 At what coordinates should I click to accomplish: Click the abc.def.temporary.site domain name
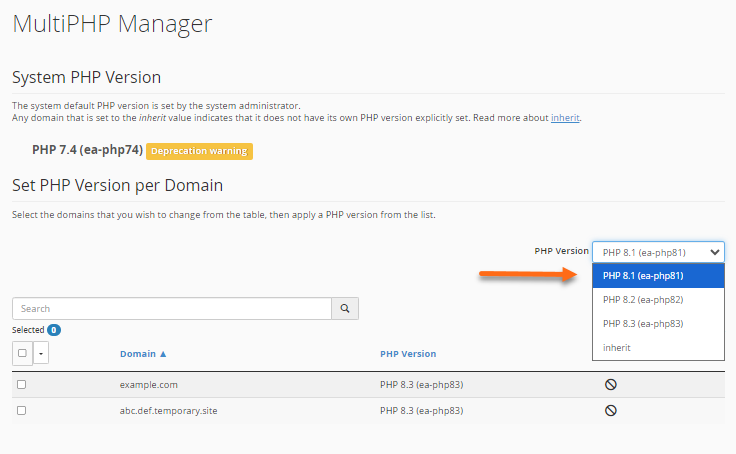click(168, 410)
